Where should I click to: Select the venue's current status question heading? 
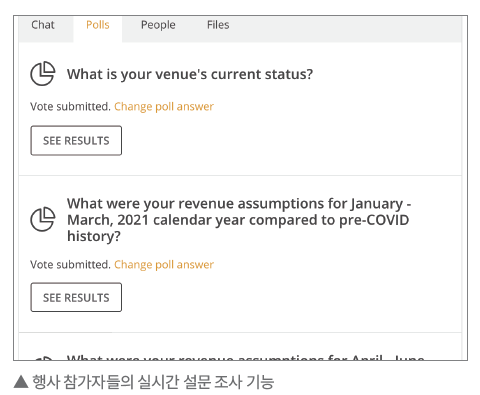(190, 74)
